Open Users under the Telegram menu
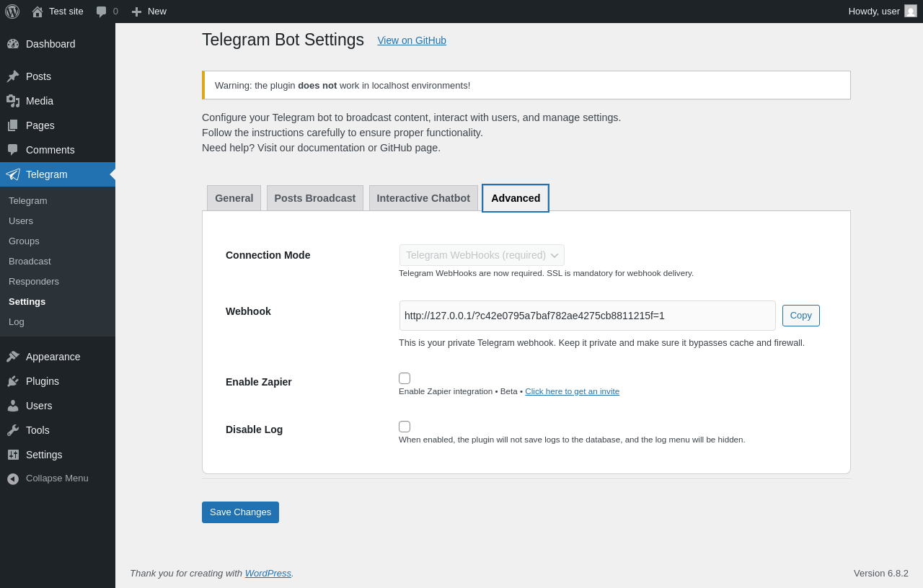This screenshot has height=588, width=923. tap(21, 220)
